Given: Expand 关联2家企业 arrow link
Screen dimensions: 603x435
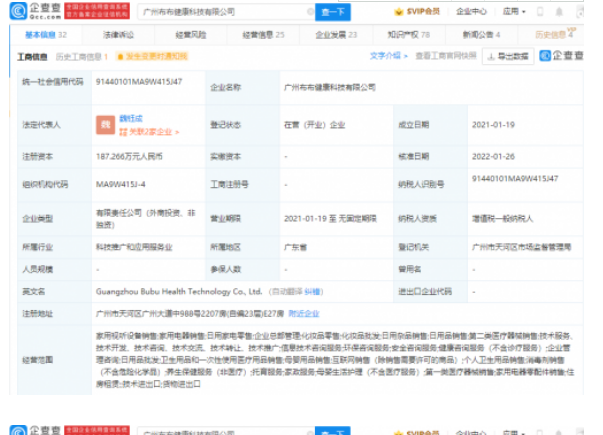Looking at the screenshot, I should [x=149, y=132].
